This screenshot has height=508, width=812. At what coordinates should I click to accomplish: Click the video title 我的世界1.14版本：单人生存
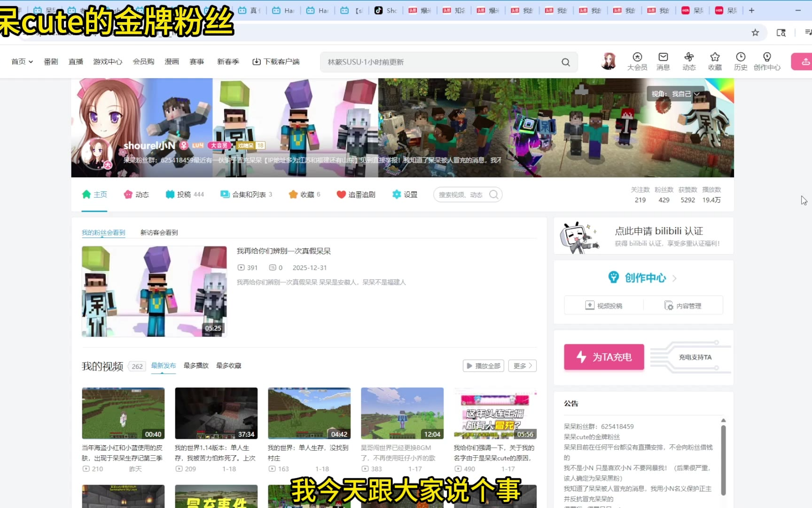tap(215, 453)
